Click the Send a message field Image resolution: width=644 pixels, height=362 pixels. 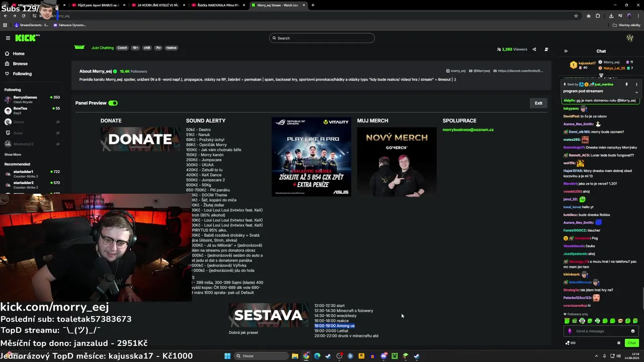coord(601,331)
